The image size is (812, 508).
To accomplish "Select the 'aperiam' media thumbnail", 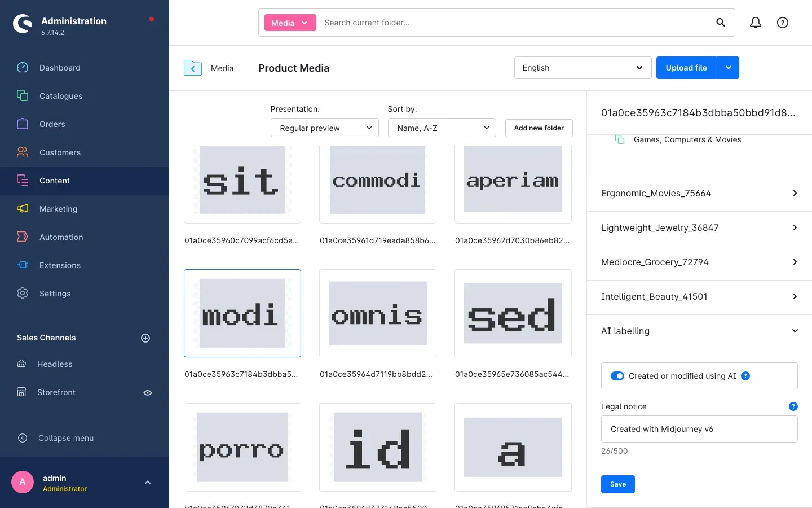I will (513, 184).
